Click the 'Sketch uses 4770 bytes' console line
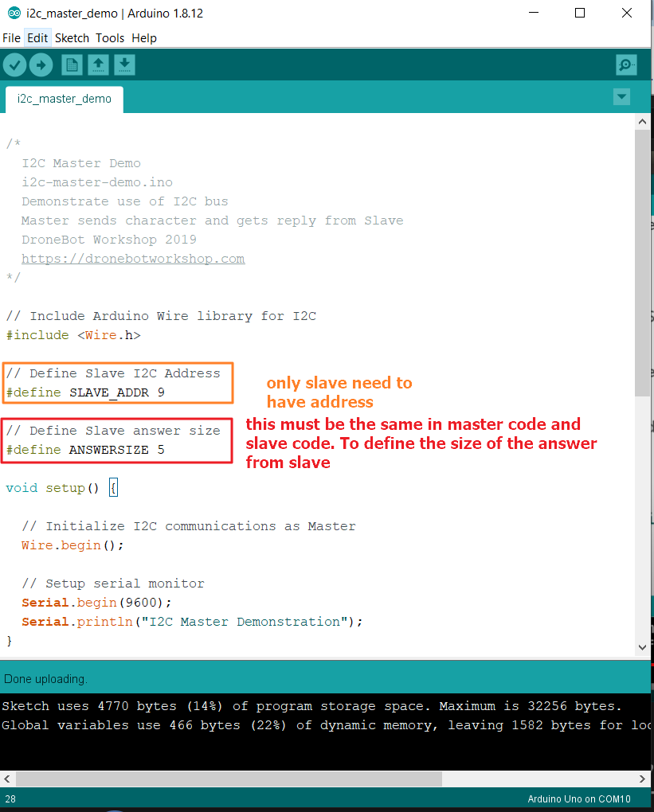Screen dimensions: 654x812 (x=311, y=706)
